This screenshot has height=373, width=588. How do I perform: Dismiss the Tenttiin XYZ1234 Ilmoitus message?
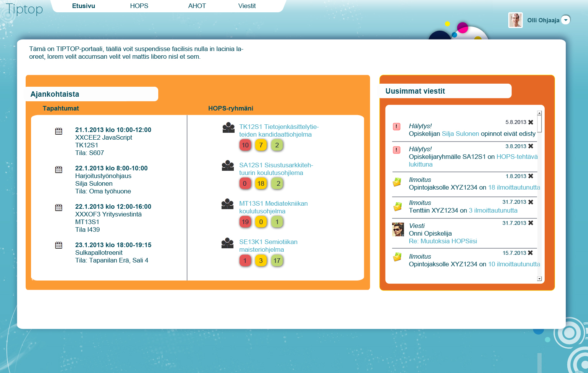tap(531, 202)
